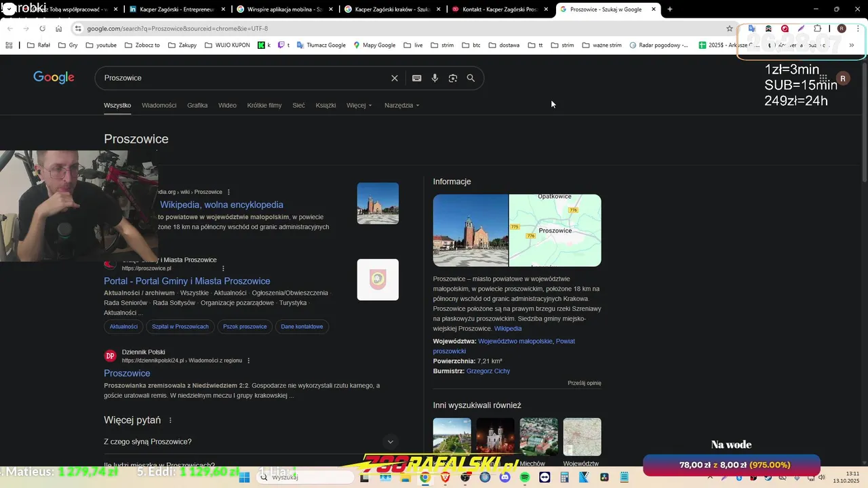Open options for Wikipedia result
The image size is (868, 488).
(x=229, y=192)
